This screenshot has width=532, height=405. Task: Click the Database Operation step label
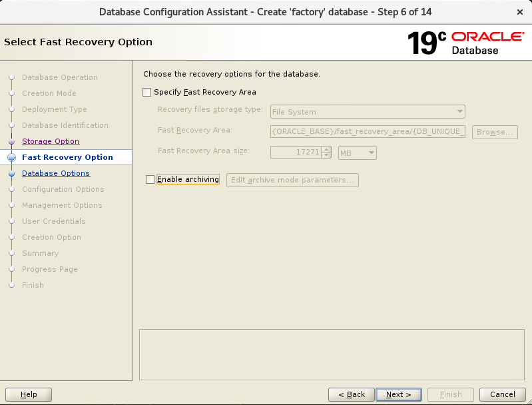point(60,77)
